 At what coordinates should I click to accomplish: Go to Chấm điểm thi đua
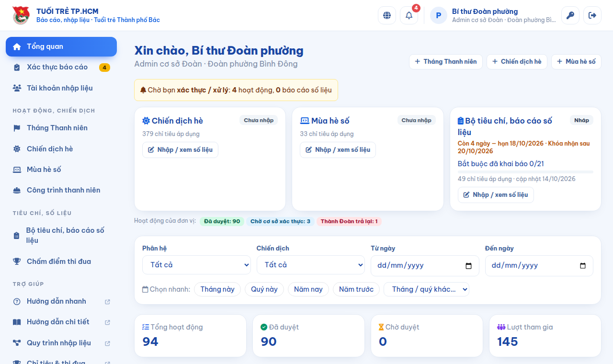(x=61, y=262)
